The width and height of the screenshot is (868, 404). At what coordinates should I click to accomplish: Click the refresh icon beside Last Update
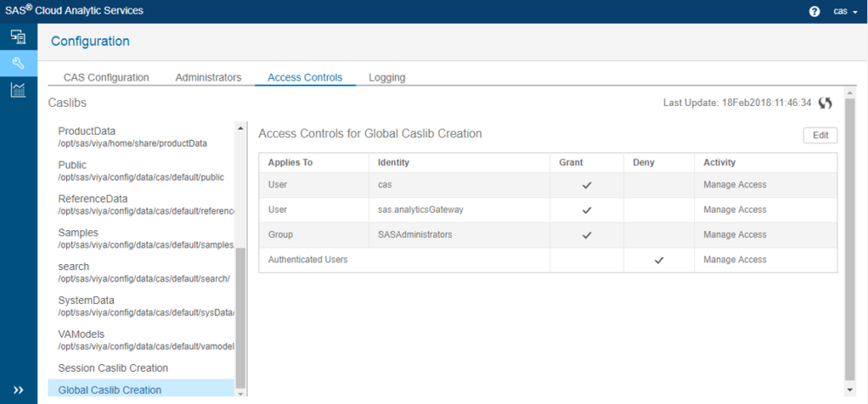pyautogui.click(x=825, y=103)
